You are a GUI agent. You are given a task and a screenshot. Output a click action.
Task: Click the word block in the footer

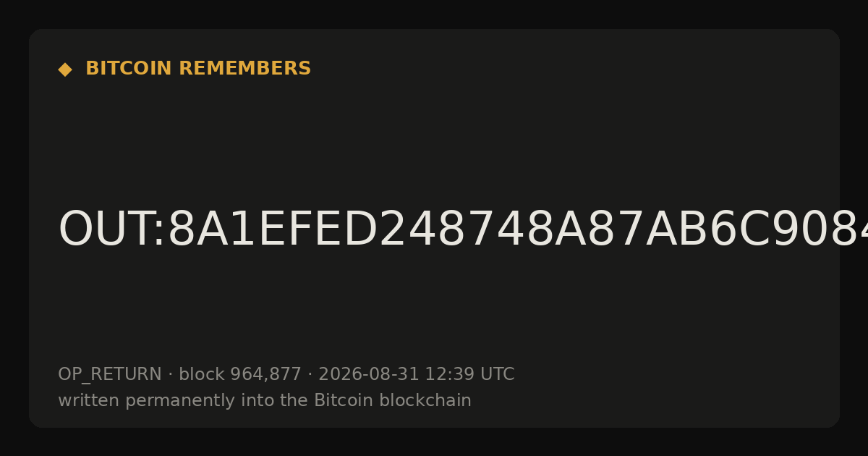pos(202,374)
